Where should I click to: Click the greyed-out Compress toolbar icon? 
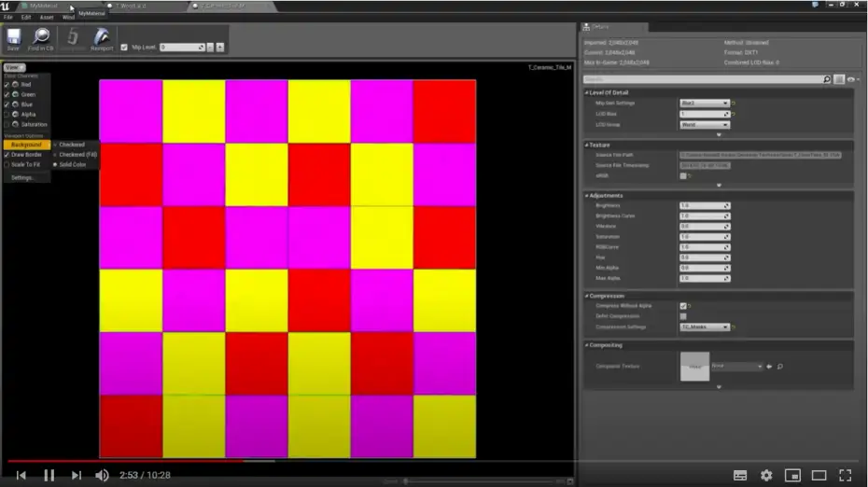tap(73, 37)
